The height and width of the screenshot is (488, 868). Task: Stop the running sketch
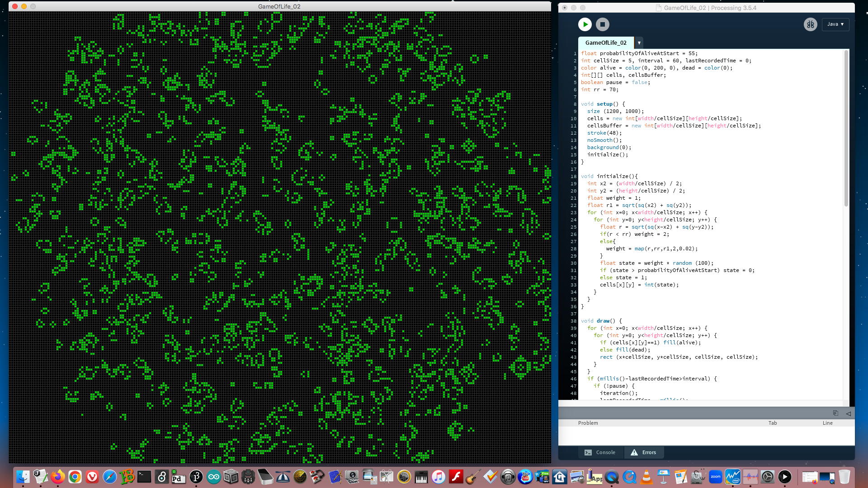602,24
